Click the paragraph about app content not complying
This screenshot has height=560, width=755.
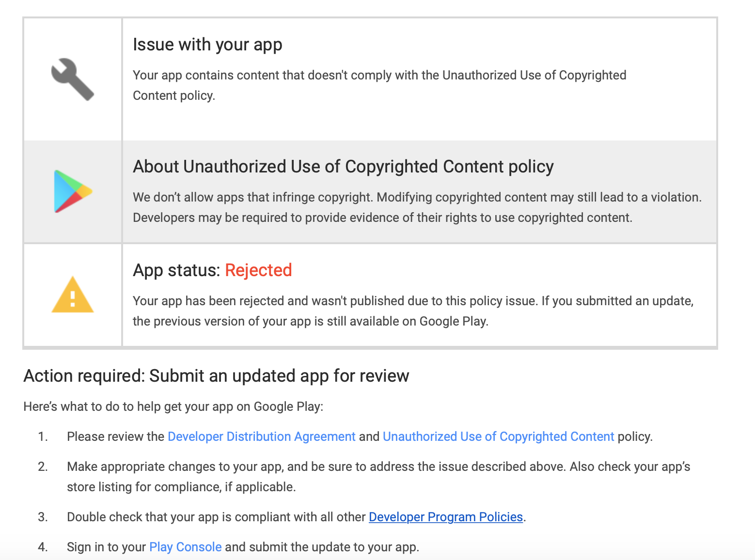[379, 85]
